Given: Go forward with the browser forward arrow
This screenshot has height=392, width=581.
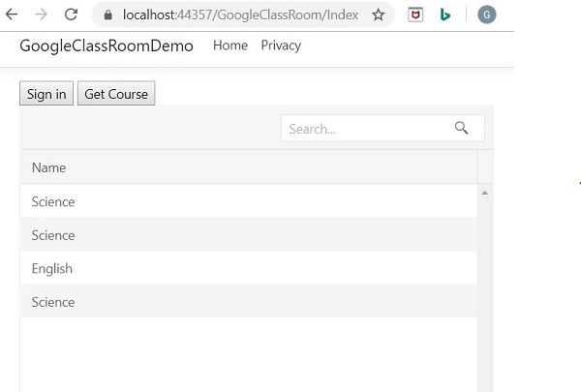Looking at the screenshot, I should click(x=41, y=15).
